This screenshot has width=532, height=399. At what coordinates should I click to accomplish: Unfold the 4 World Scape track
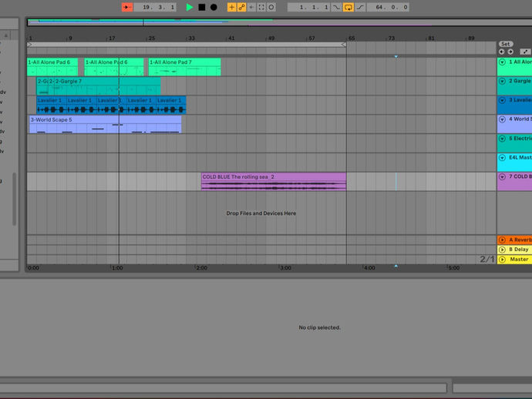[x=503, y=119]
